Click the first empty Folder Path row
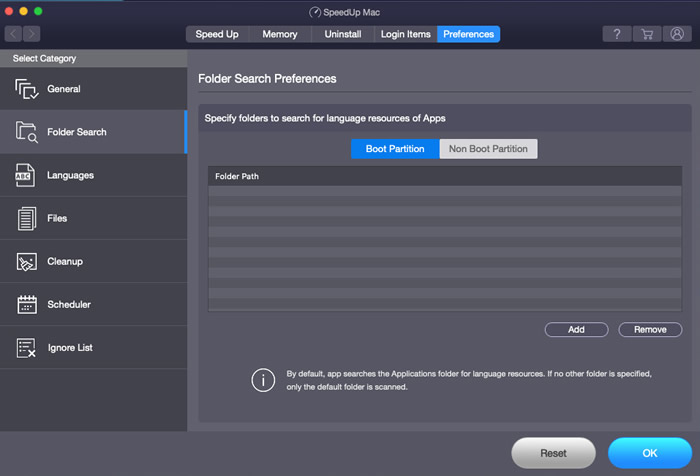700x476 pixels. pyautogui.click(x=445, y=191)
